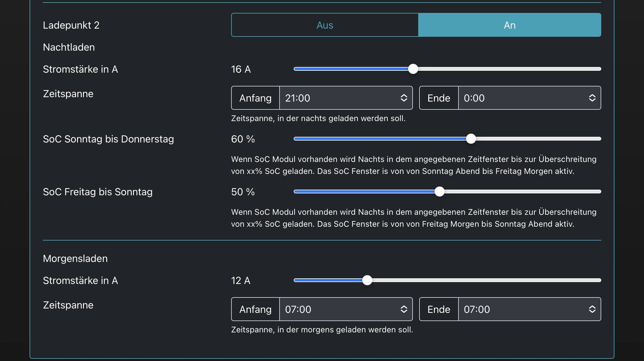The image size is (644, 361).
Task: Click the Nachtladen Anfang label box
Action: (255, 98)
